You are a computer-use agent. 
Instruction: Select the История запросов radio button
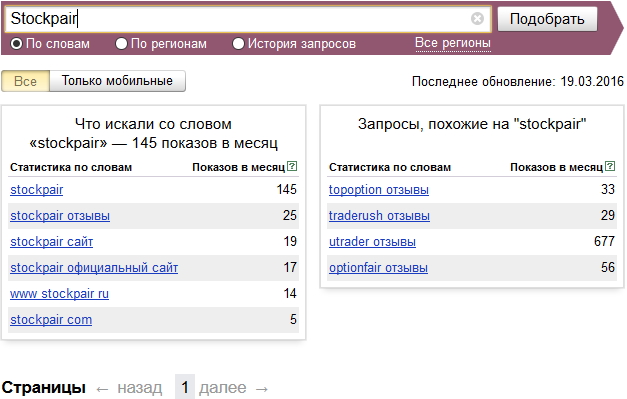tap(238, 44)
